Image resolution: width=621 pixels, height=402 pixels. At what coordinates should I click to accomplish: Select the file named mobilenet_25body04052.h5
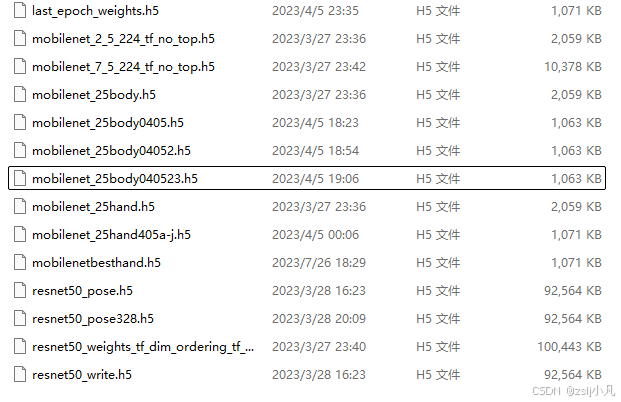[111, 151]
